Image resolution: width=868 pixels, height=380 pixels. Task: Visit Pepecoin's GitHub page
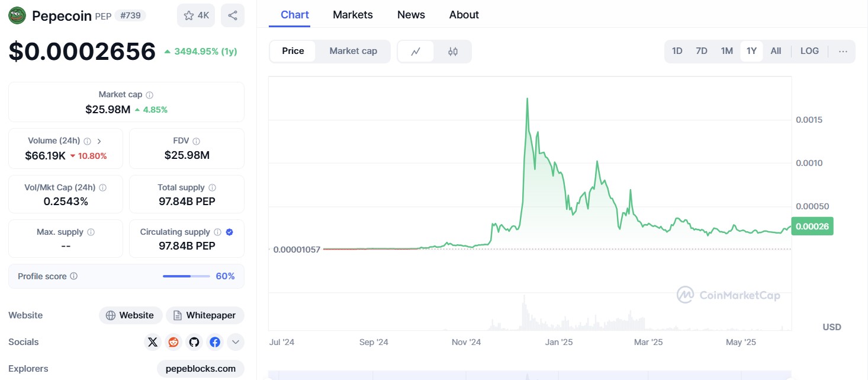click(x=194, y=342)
